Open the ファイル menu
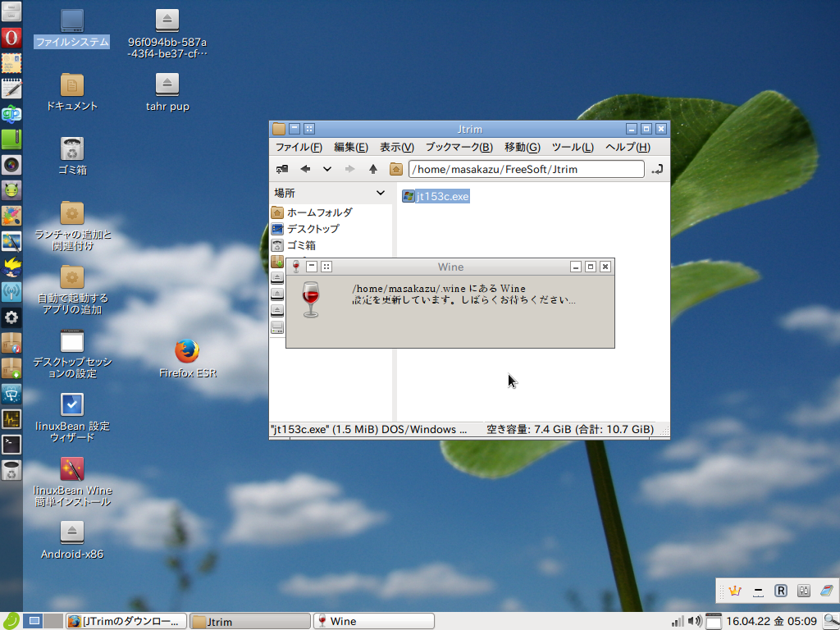The width and height of the screenshot is (840, 630). (297, 147)
